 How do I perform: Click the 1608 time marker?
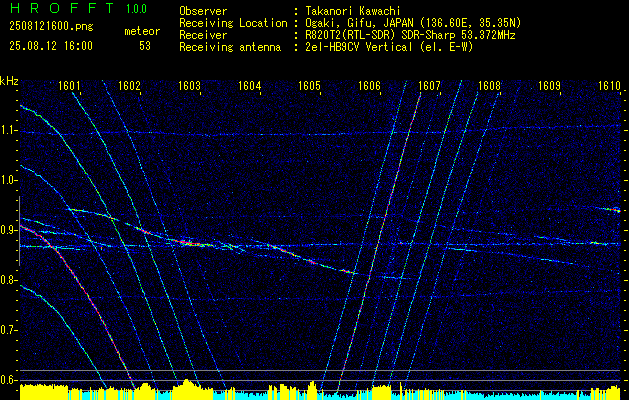point(489,86)
